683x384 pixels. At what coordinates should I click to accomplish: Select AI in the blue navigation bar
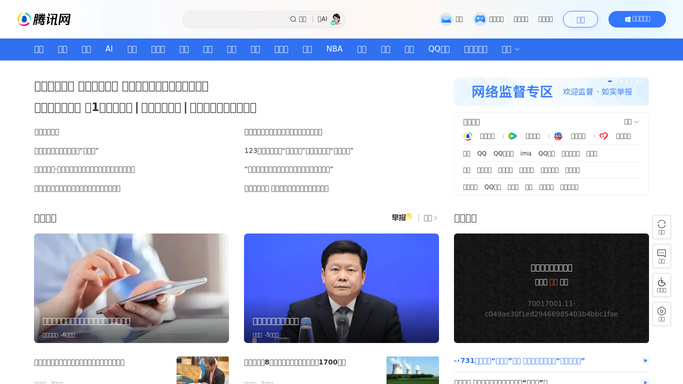tap(109, 49)
